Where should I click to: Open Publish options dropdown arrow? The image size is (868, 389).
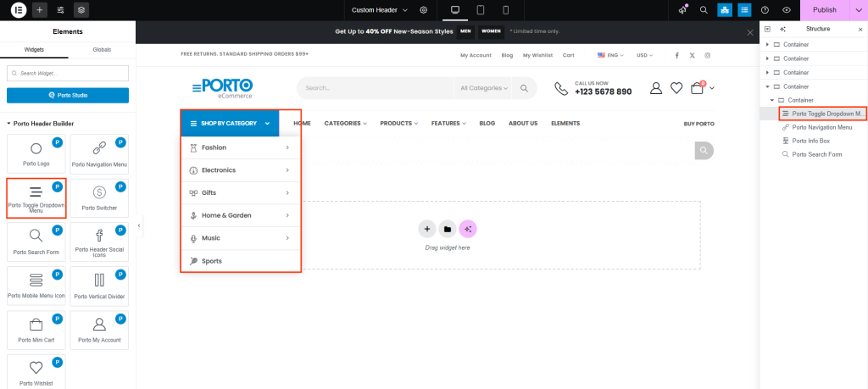click(856, 10)
